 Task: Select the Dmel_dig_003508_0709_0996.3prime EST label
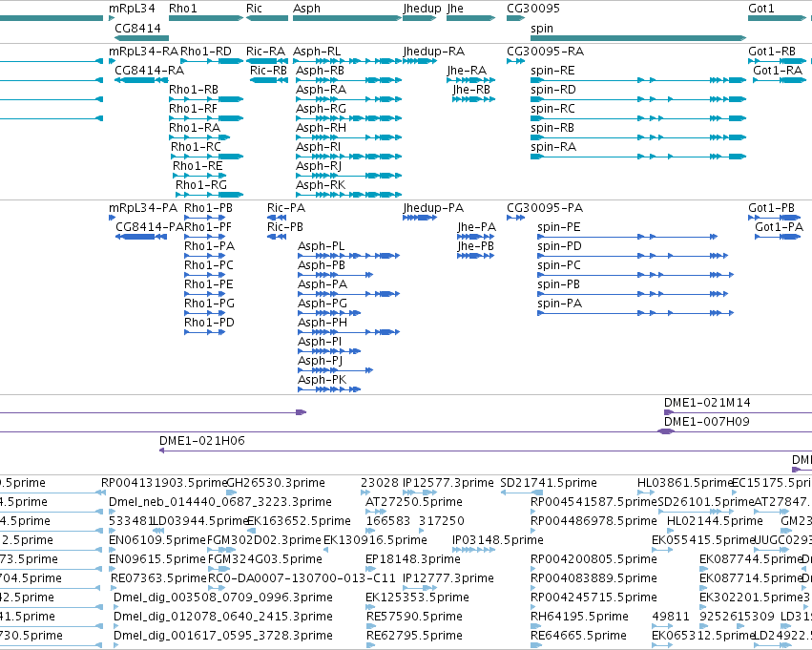[222, 598]
